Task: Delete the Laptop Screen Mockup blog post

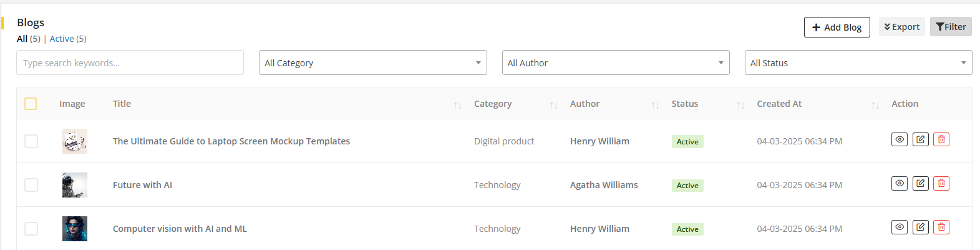Action: point(941,139)
